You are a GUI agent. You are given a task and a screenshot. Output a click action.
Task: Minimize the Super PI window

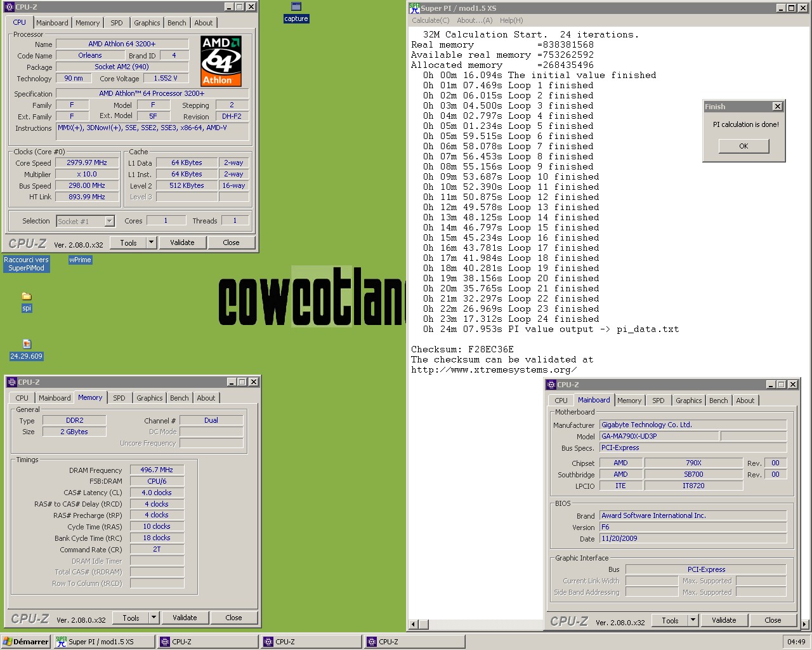pos(781,8)
